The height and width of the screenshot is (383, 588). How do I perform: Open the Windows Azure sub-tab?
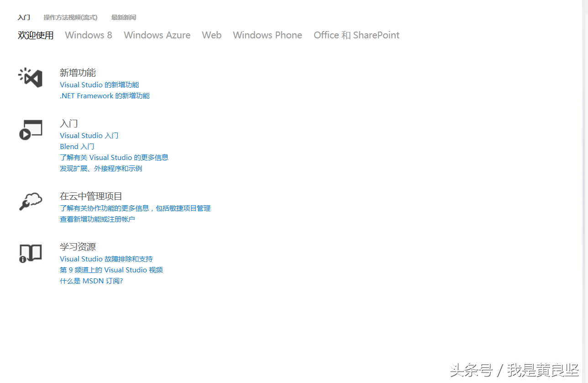(x=157, y=35)
